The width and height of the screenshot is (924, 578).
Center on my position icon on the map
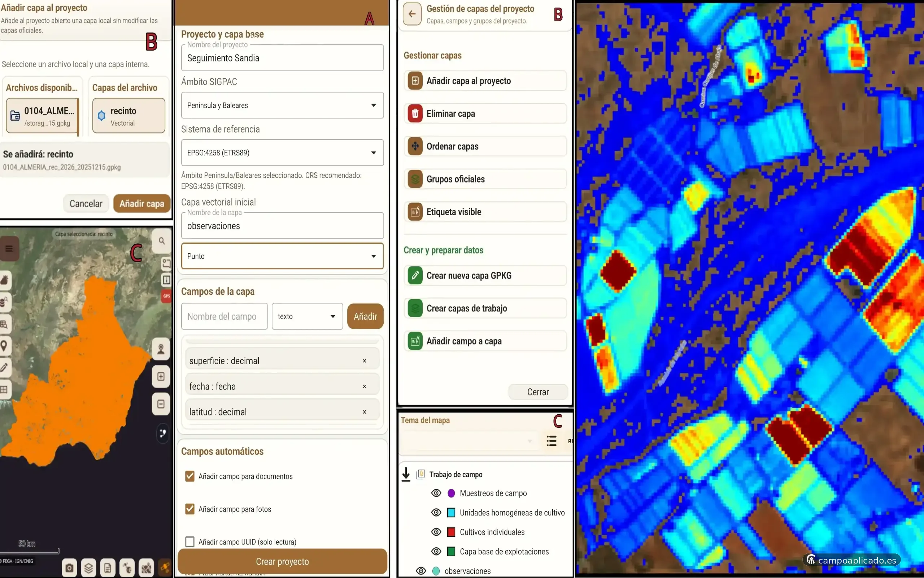click(161, 349)
